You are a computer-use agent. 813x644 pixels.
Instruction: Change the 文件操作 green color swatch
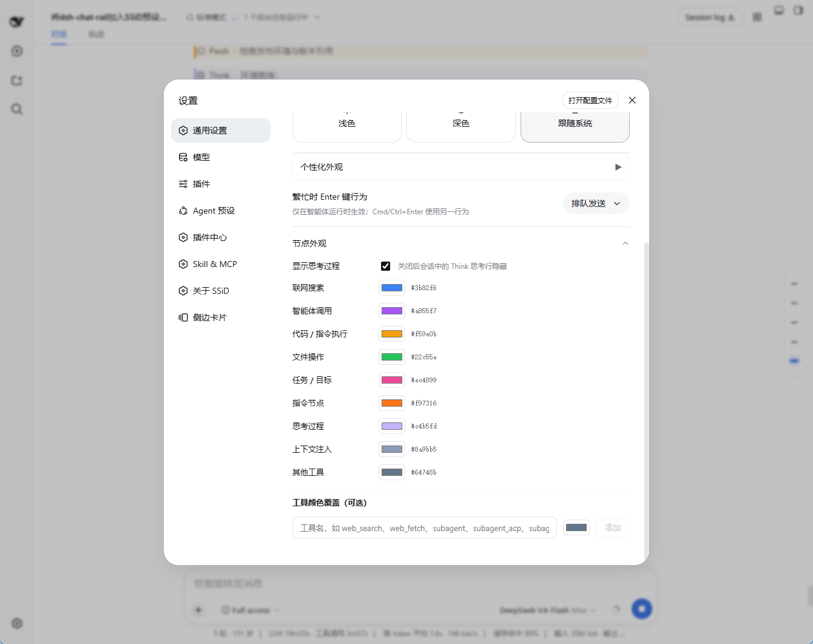click(392, 357)
